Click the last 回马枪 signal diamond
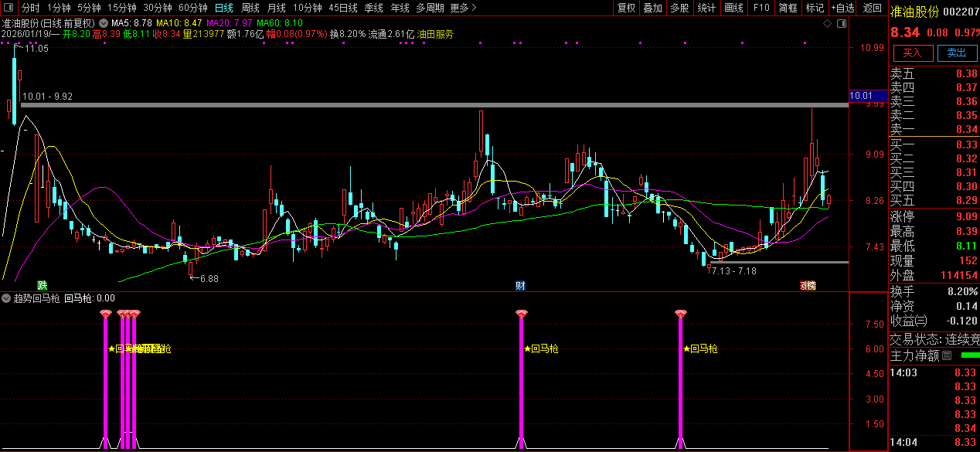Viewport: 980px width, 452px height. tap(680, 314)
